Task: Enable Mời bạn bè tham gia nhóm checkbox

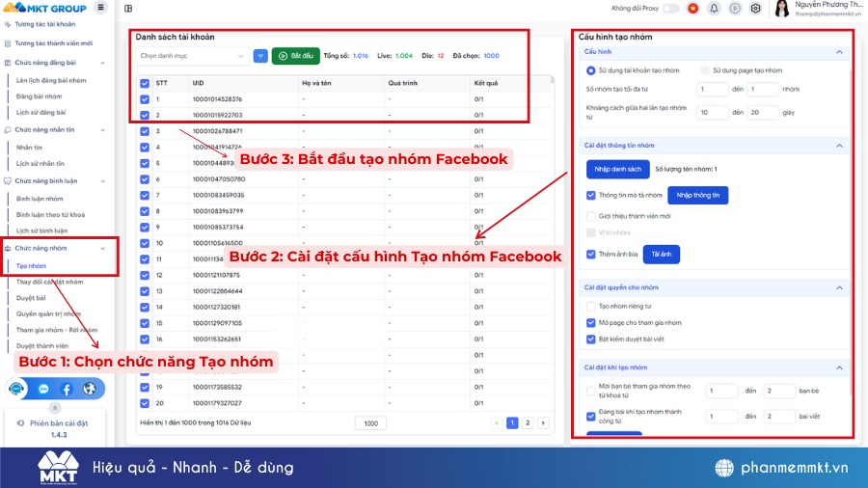Action: point(590,391)
